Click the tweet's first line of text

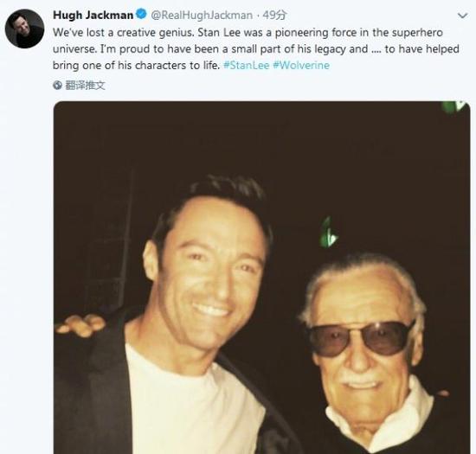pyautogui.click(x=248, y=33)
